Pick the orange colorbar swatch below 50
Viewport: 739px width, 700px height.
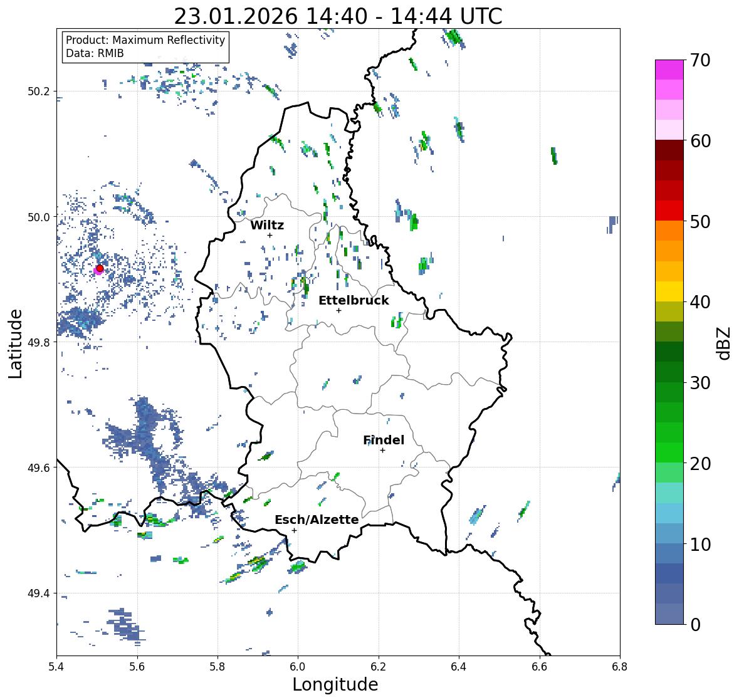pyautogui.click(x=669, y=231)
